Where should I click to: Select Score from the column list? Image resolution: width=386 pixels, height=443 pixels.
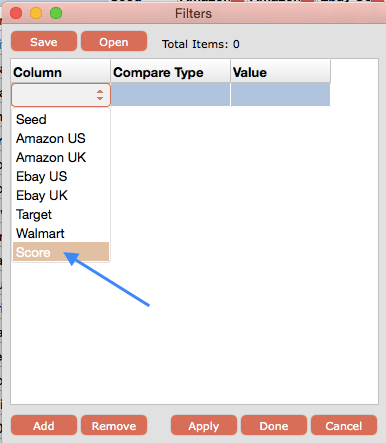click(61, 252)
